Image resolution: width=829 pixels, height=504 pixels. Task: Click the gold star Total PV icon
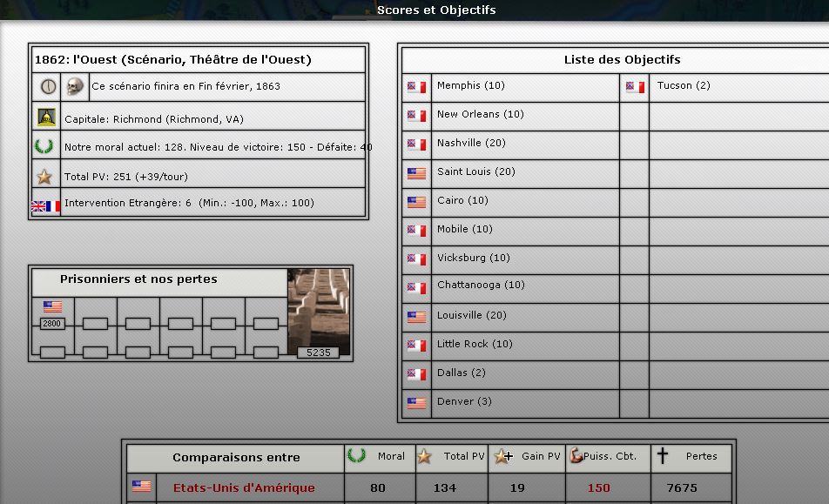tap(44, 177)
